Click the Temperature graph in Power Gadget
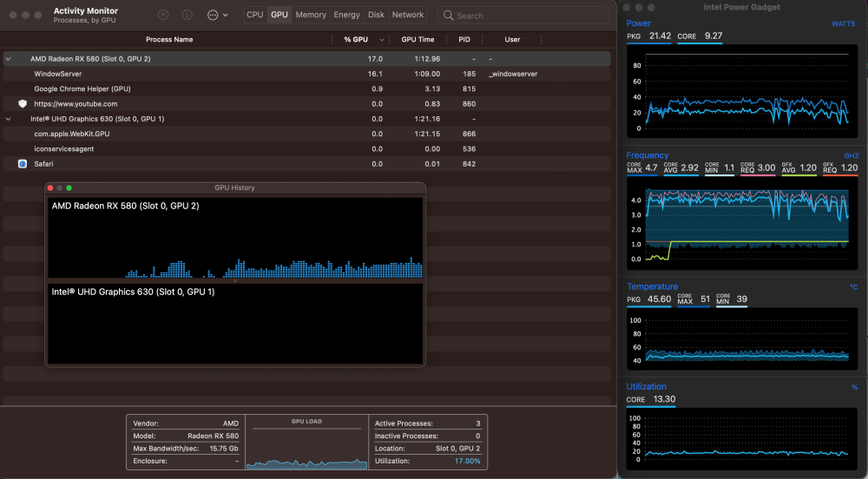 coord(742,339)
